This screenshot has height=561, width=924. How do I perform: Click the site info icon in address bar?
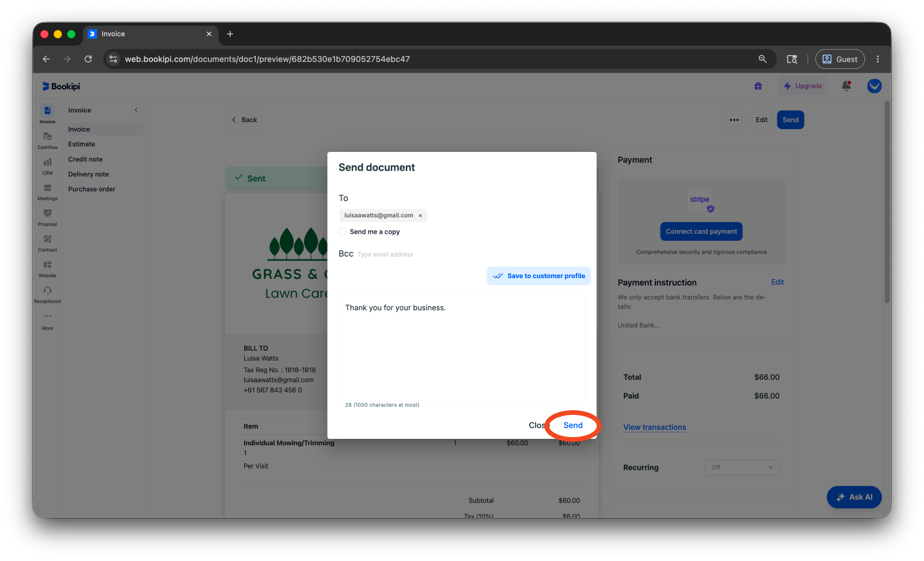point(113,59)
